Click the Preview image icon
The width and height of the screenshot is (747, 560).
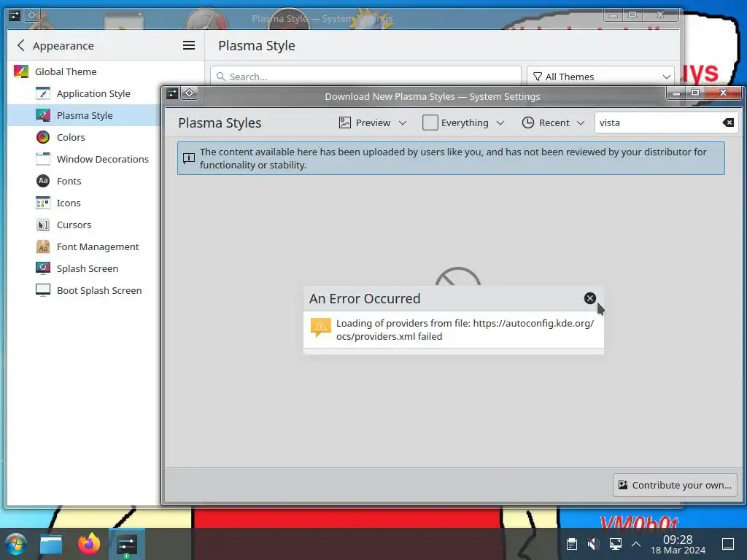[345, 122]
